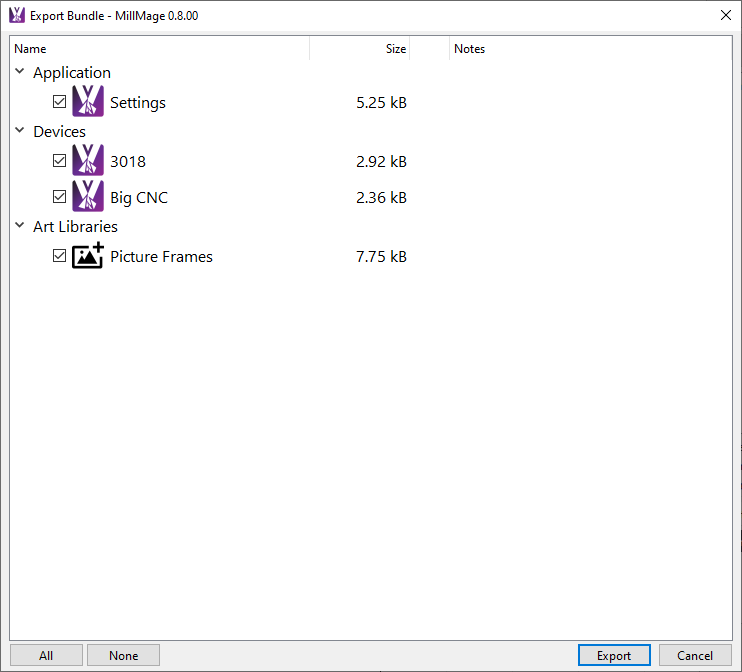The height and width of the screenshot is (672, 742).
Task: Cancel the export dialog
Action: (x=695, y=656)
